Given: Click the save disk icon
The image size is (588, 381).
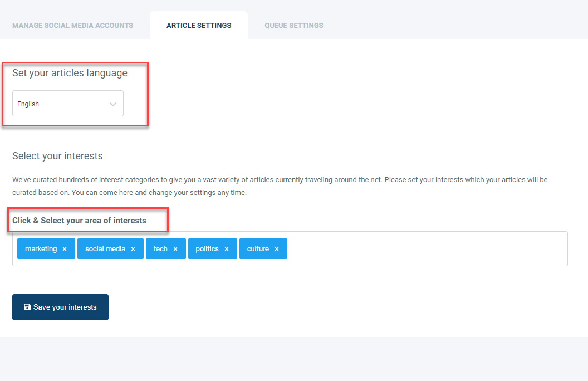Looking at the screenshot, I should pos(26,307).
